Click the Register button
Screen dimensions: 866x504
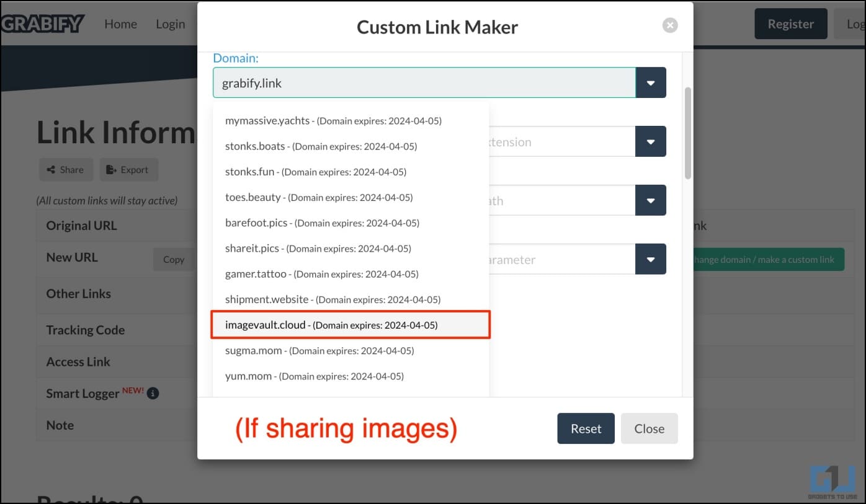tap(790, 24)
